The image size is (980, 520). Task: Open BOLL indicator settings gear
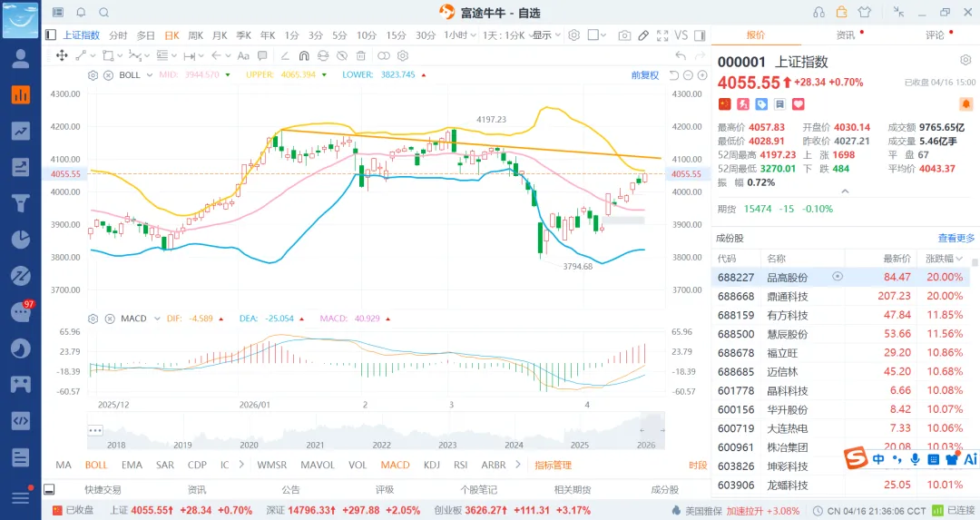[x=93, y=75]
